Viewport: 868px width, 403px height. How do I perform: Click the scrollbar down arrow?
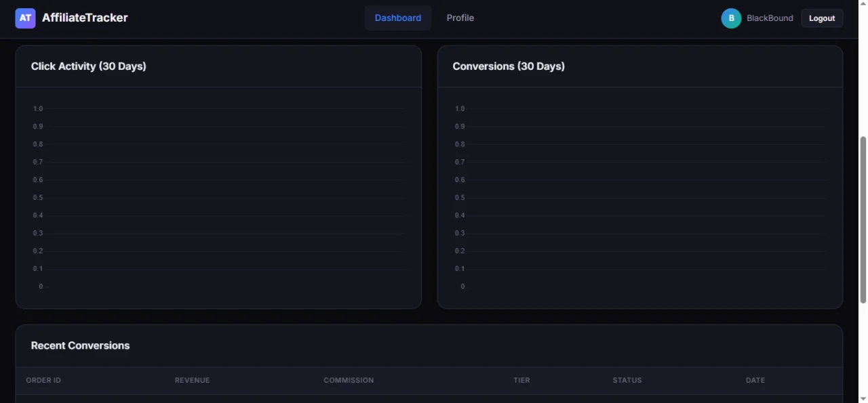(x=863, y=398)
